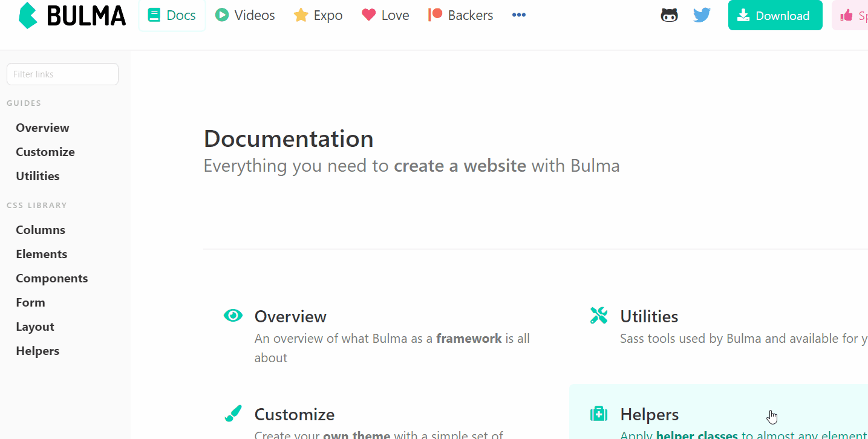Open the Overview card heading
This screenshot has width=868, height=439.
pos(290,316)
